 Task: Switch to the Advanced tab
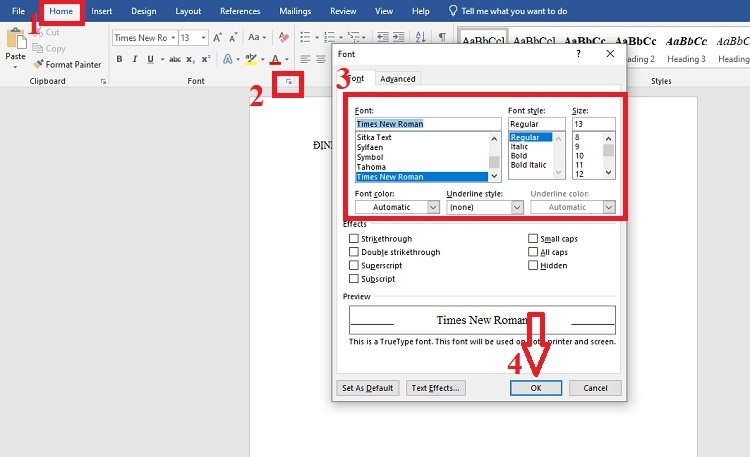click(397, 79)
